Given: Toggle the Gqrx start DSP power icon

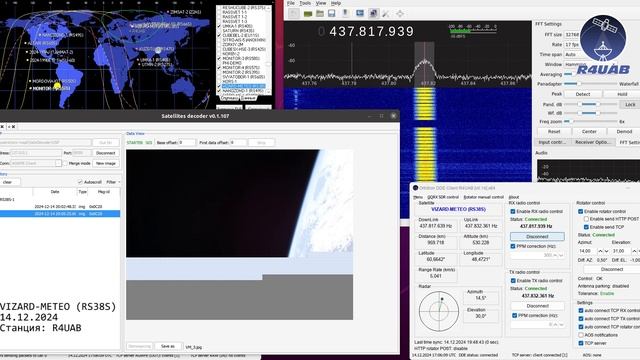Looking at the screenshot, I should point(293,13).
